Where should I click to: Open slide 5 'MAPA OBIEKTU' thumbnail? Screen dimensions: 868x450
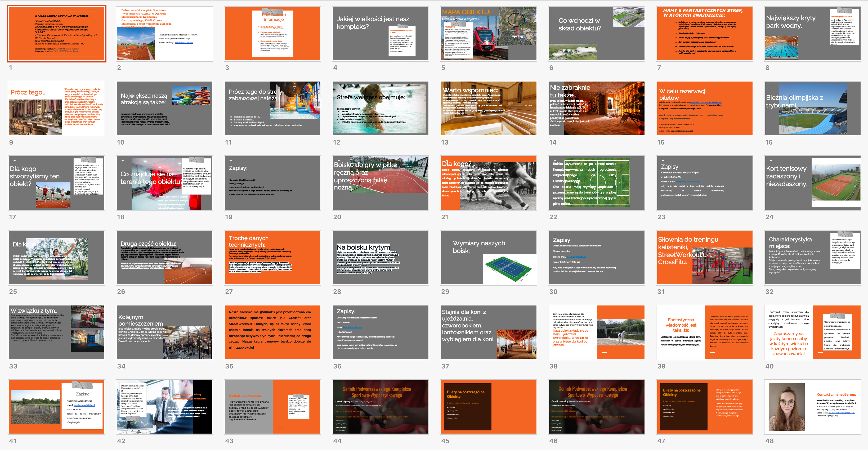click(488, 33)
